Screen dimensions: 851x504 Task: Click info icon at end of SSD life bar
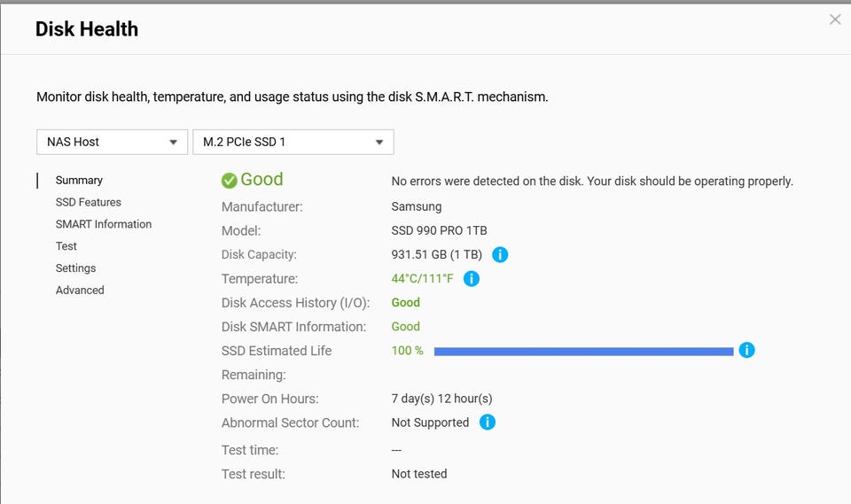746,351
